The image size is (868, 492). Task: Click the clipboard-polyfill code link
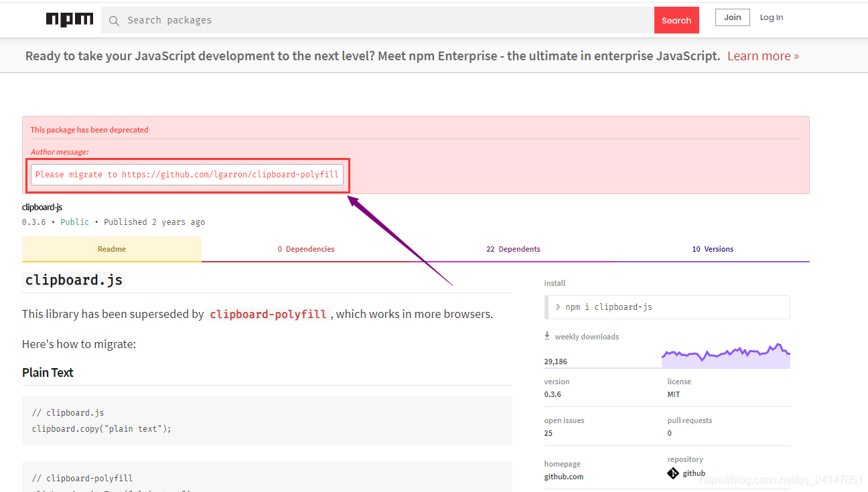click(268, 314)
